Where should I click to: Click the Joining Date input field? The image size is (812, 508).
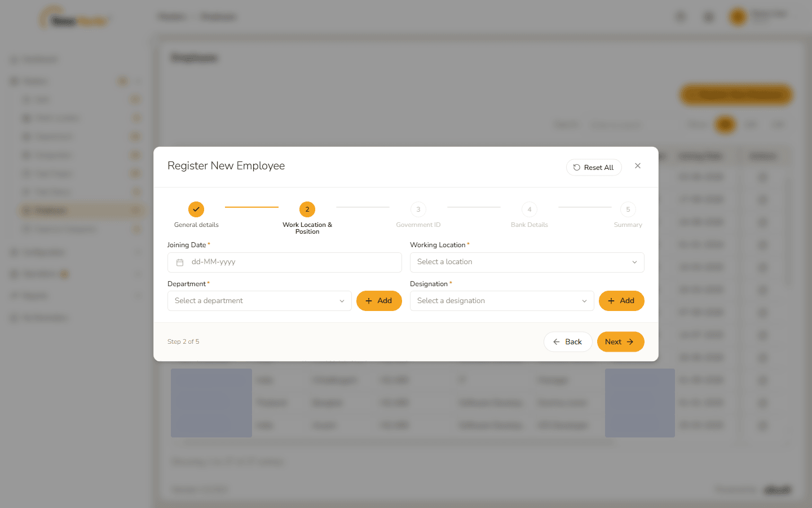click(x=285, y=262)
